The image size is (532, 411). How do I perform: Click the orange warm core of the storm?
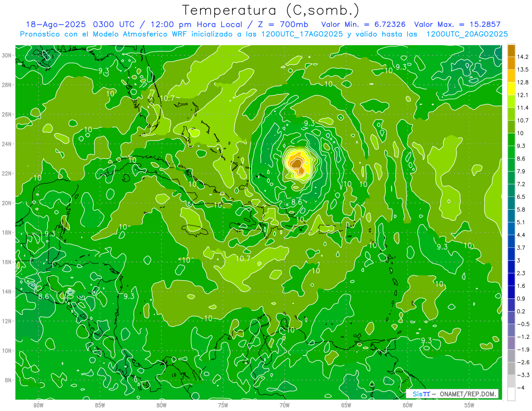[297, 164]
